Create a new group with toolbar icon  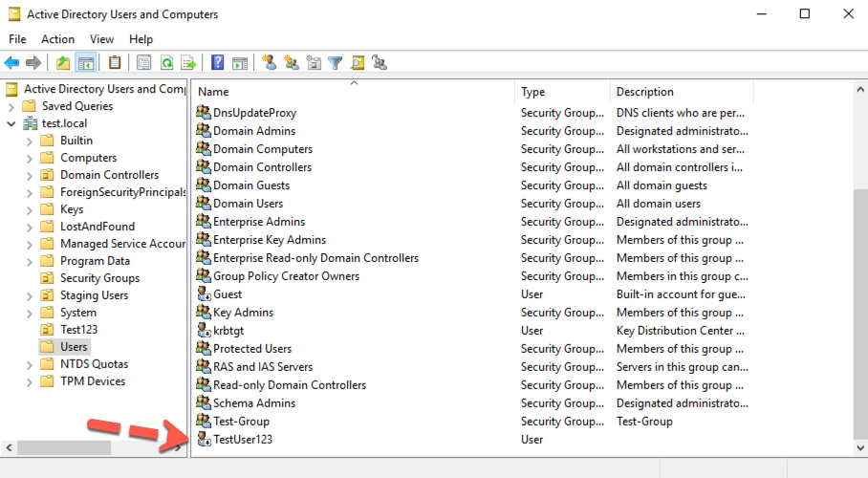(x=292, y=62)
